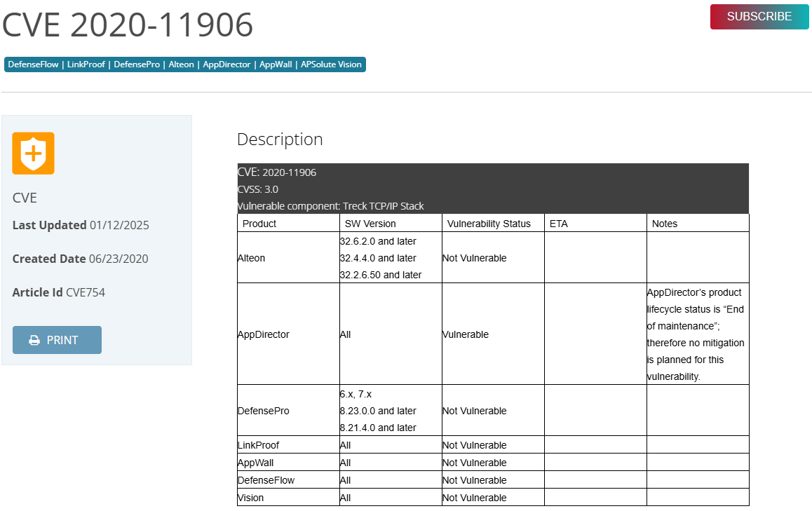The height and width of the screenshot is (511, 812).
Task: Click the DefensePro product cell
Action: click(x=288, y=411)
